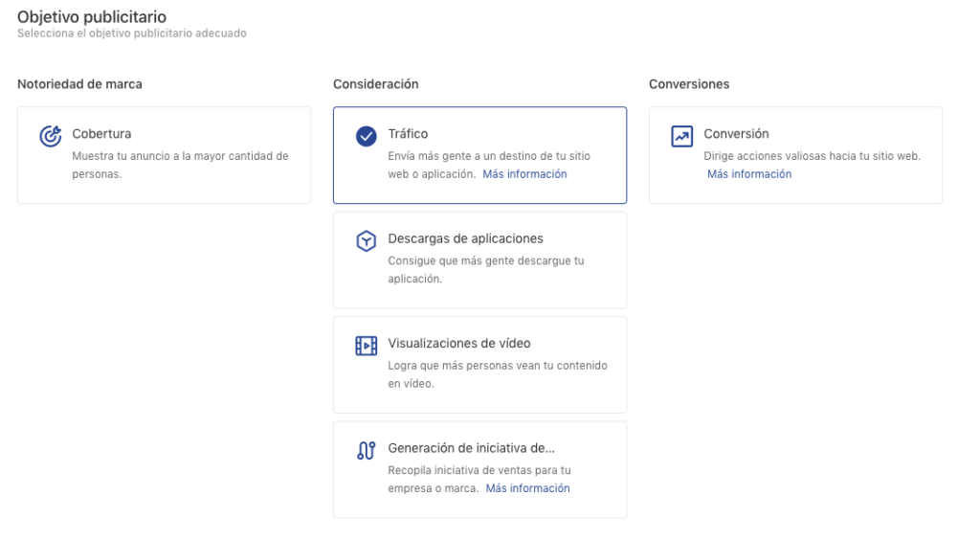The width and height of the screenshot is (980, 540).
Task: Click 'Recopila iniciativa de ventas' description
Action: click(x=479, y=479)
